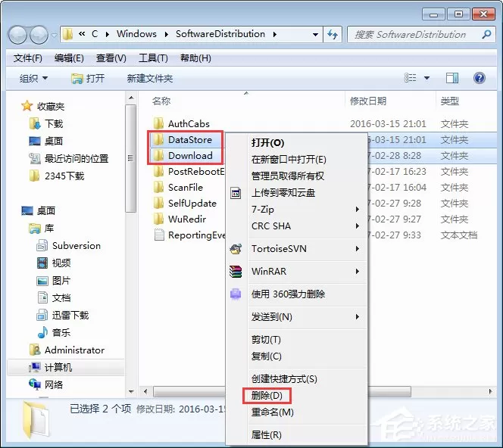This screenshot has height=448, width=503.
Task: Open the Edit (编辑) menu
Action: click(69, 58)
